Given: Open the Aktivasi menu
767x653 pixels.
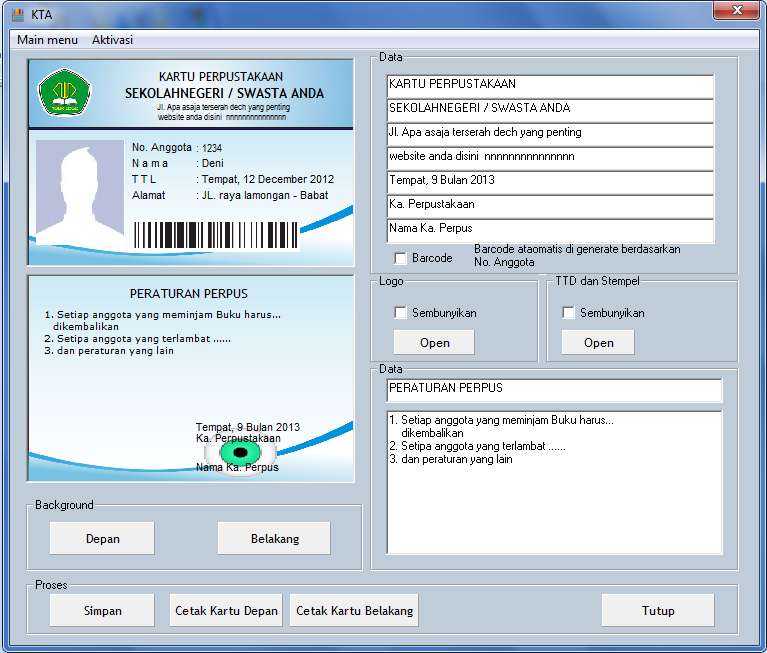Looking at the screenshot, I should (x=112, y=40).
